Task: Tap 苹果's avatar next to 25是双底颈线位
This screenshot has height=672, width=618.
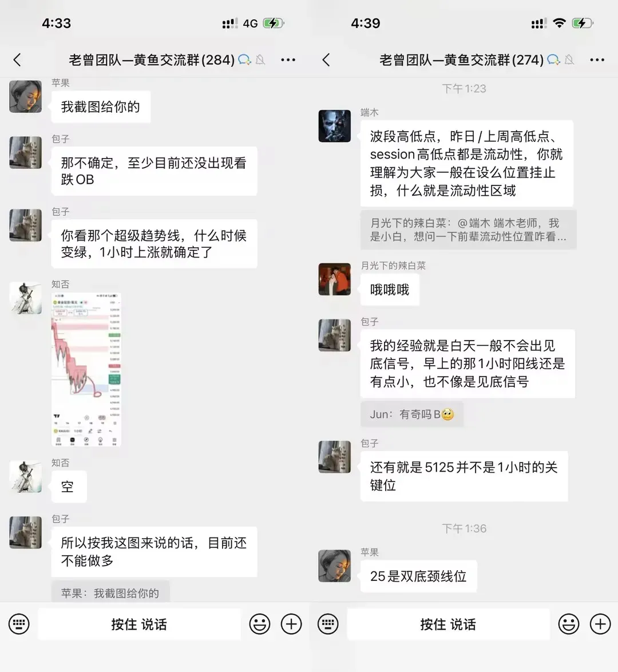Action: [334, 566]
